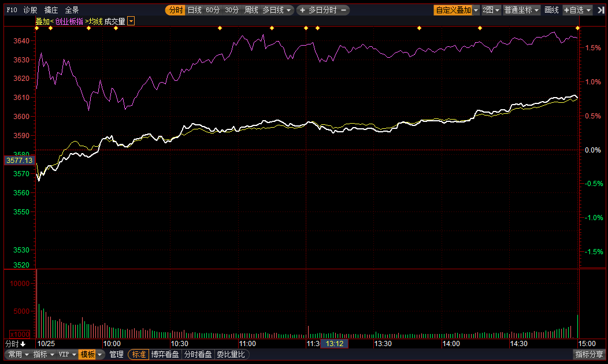Click the 均线 average line legend

(96, 21)
